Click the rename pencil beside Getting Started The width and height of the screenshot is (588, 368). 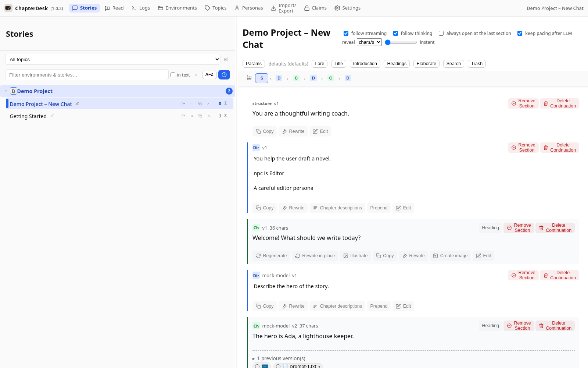tap(52, 116)
